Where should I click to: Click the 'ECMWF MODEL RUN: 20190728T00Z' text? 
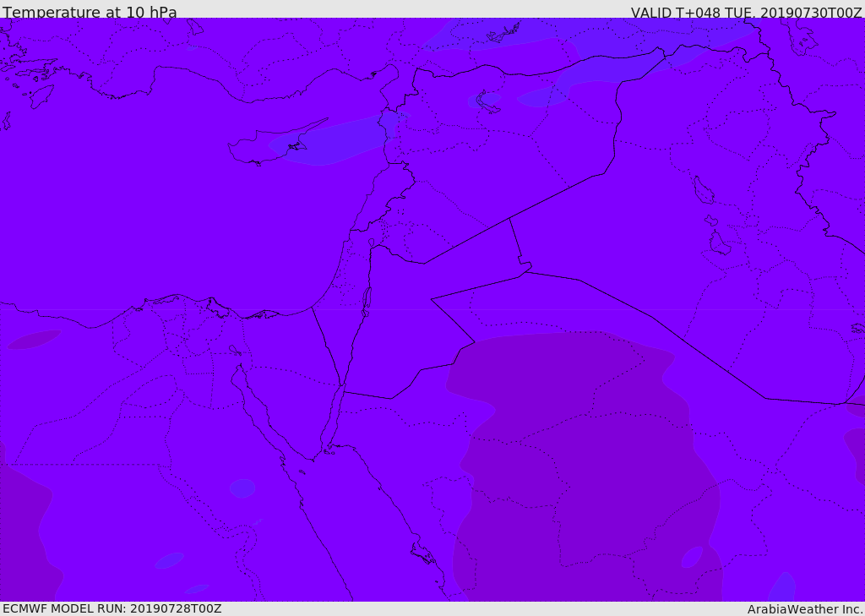pyautogui.click(x=112, y=608)
